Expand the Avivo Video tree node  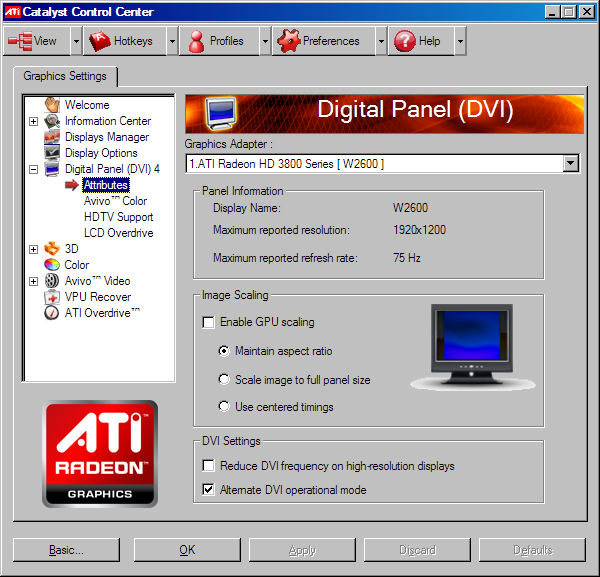(34, 281)
